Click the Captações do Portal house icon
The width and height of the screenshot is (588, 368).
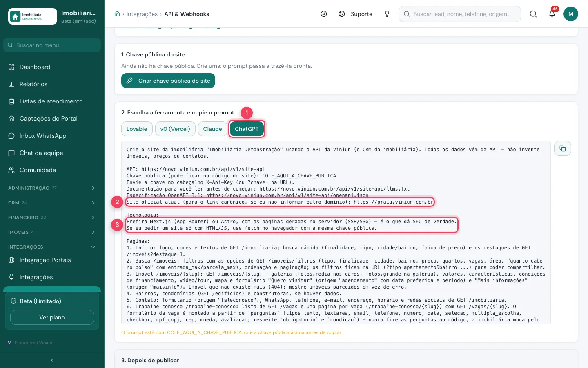click(11, 119)
